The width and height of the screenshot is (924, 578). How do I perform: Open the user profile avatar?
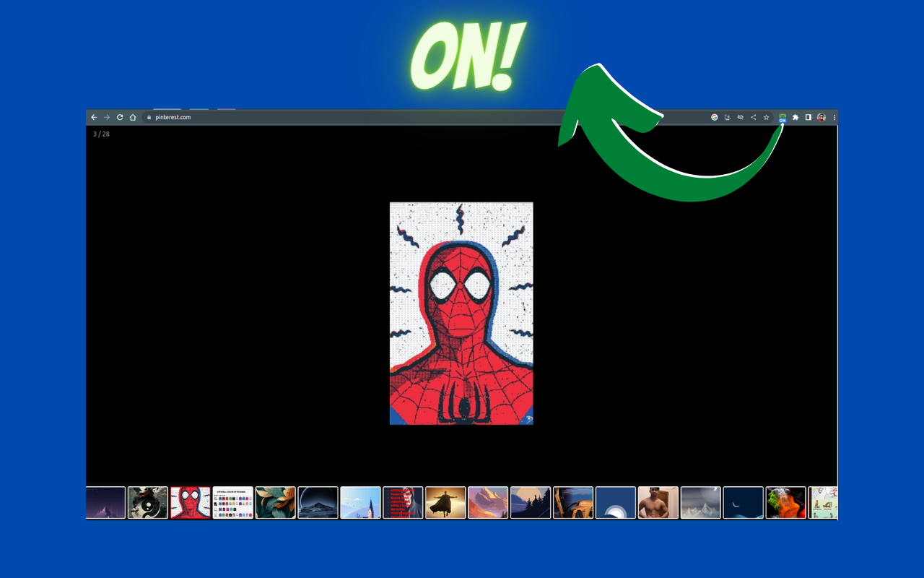(821, 117)
